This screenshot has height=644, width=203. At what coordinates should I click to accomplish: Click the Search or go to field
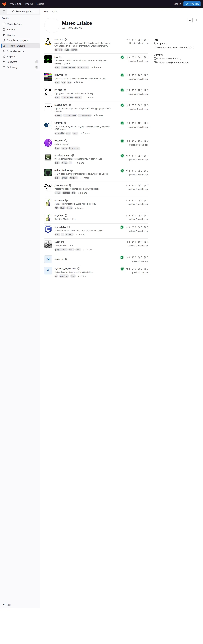coord(23,11)
